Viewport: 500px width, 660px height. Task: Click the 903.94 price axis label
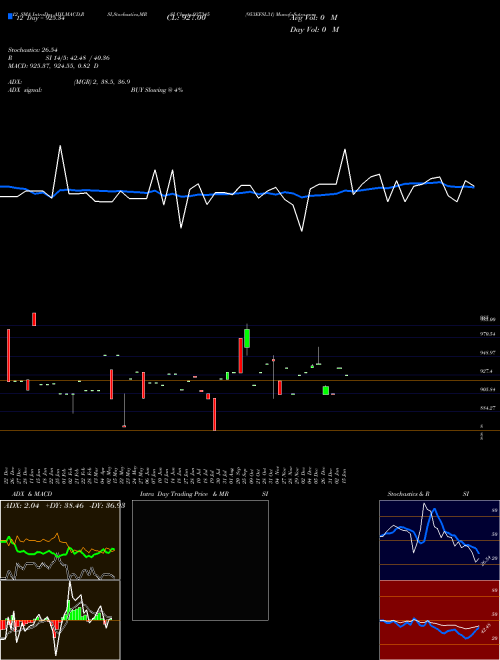coord(488,390)
